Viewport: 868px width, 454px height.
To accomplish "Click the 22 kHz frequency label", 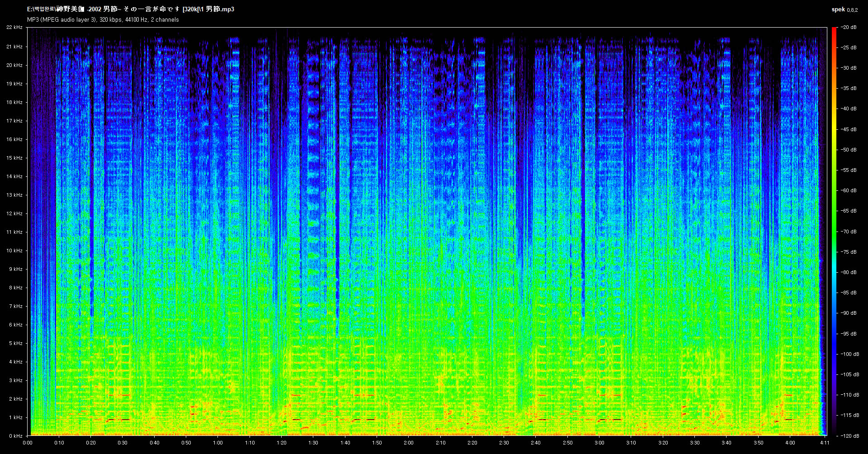I will click(14, 27).
